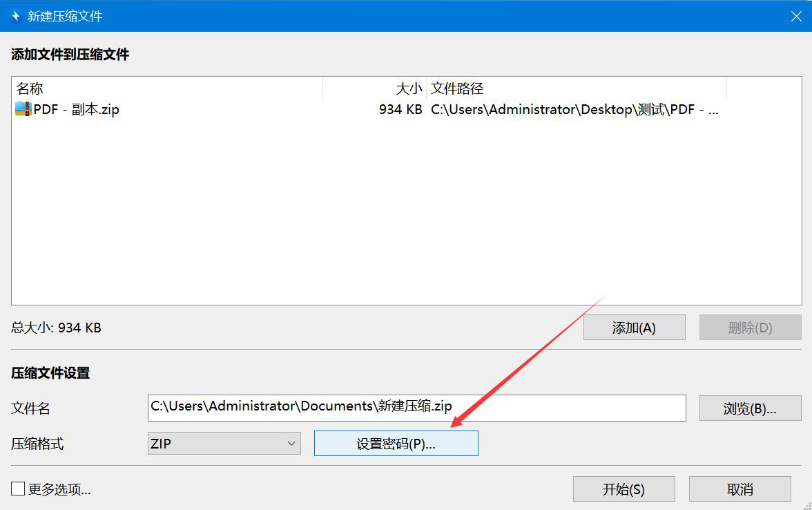Screen dimensions: 812x510
Task: Close the 新建压缩文件 dialog
Action: (796, 16)
